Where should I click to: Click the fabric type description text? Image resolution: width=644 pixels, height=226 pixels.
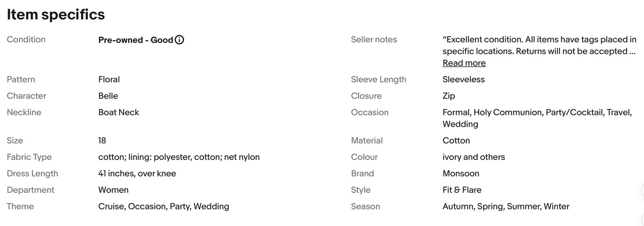[179, 157]
